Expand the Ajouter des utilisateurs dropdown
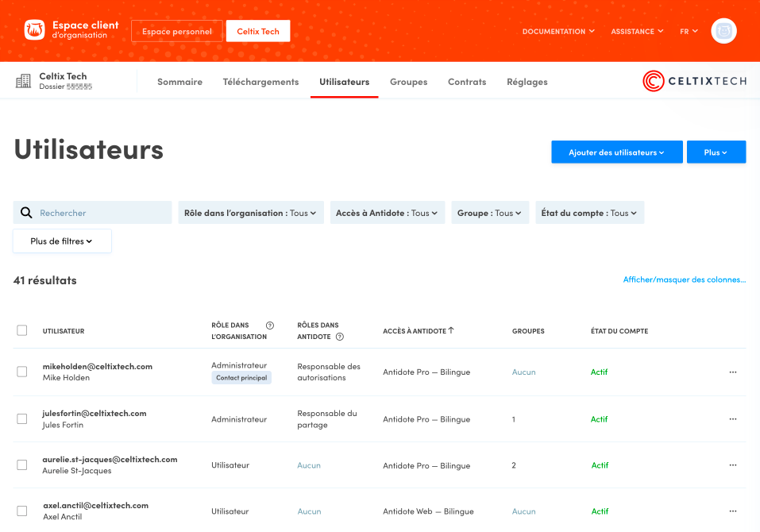The height and width of the screenshot is (532, 760). point(616,152)
